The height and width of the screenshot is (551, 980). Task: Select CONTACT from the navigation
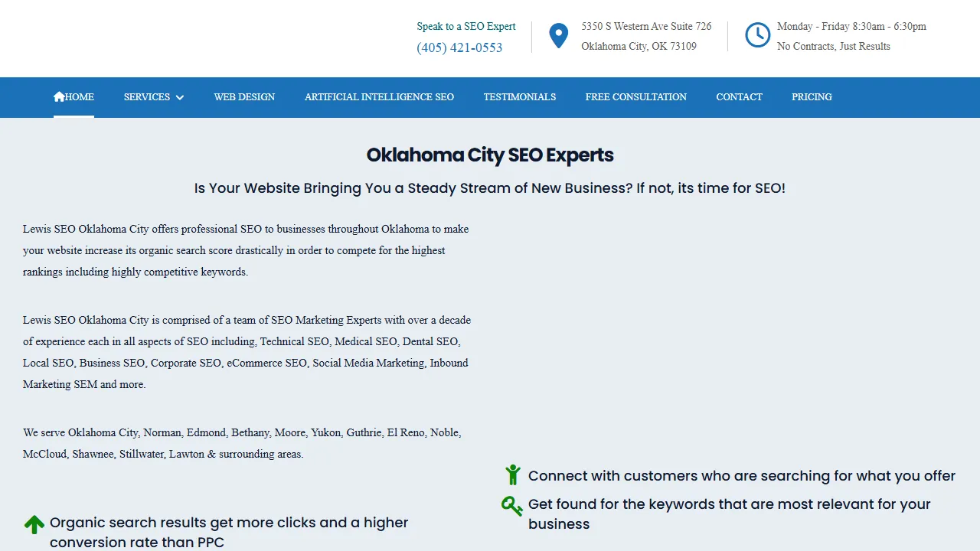coord(739,97)
